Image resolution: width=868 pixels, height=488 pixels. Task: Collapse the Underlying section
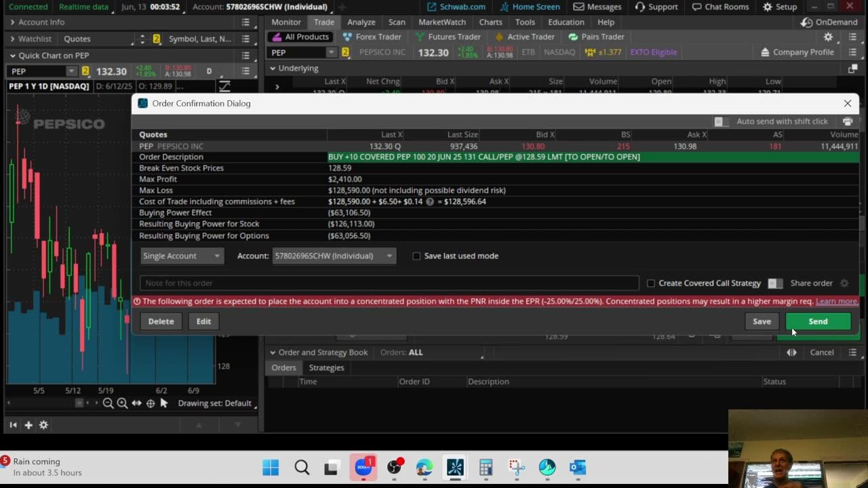(273, 68)
